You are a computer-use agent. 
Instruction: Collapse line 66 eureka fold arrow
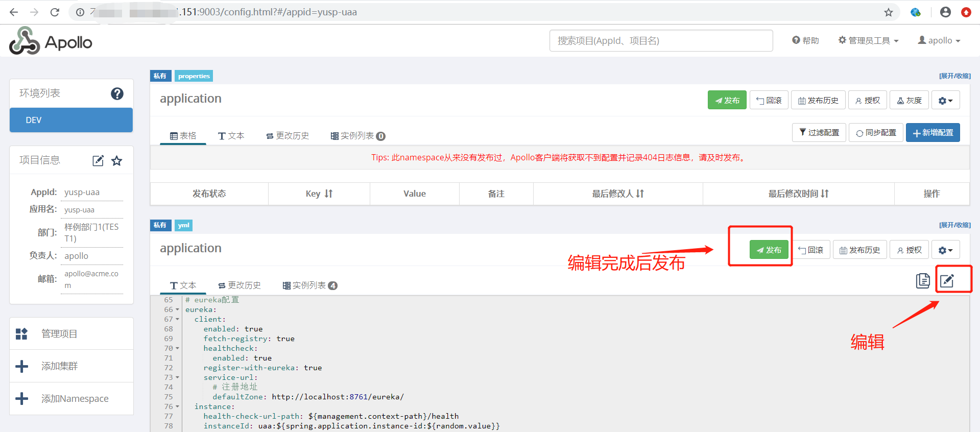[177, 309]
